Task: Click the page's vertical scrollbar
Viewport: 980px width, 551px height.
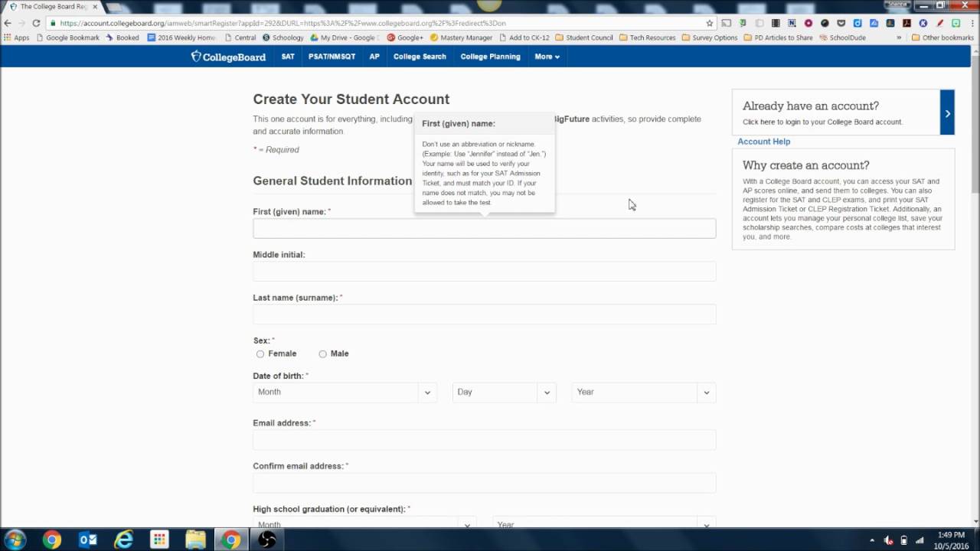Action: point(975,287)
